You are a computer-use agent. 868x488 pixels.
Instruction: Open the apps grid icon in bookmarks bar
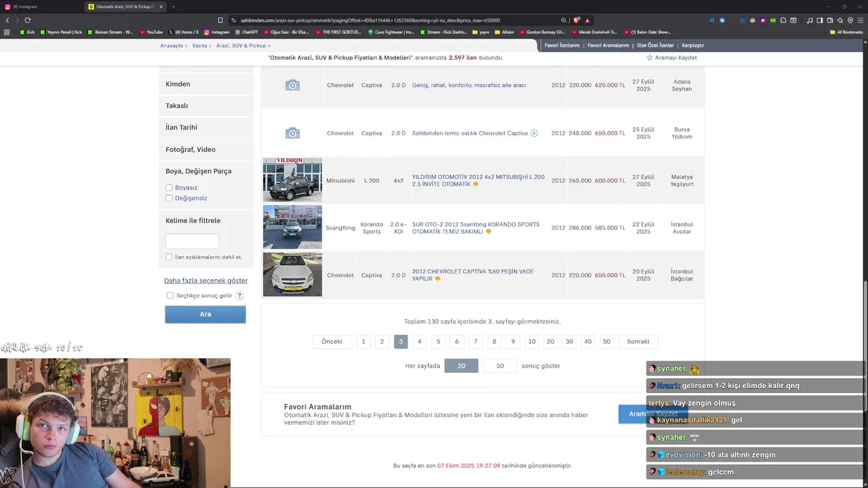(x=7, y=32)
